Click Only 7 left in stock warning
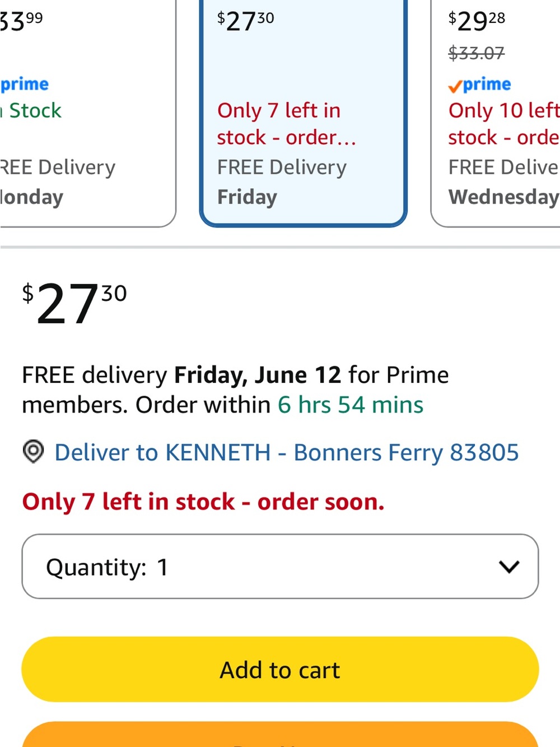This screenshot has height=747, width=560. tap(203, 502)
